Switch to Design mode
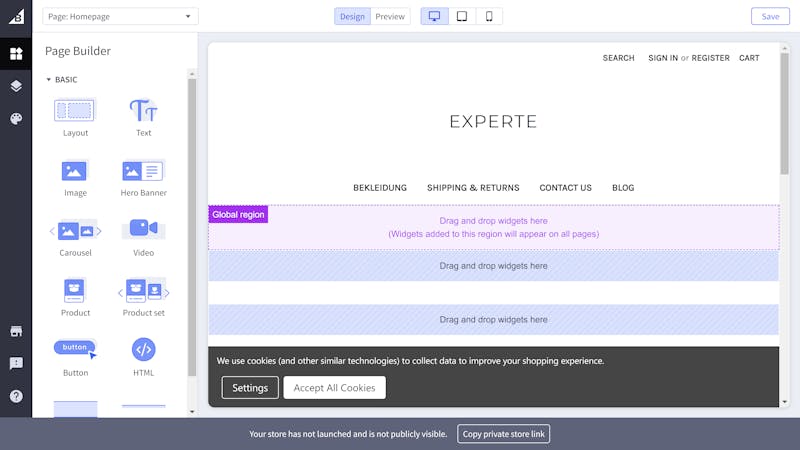The width and height of the screenshot is (800, 450). pyautogui.click(x=352, y=16)
